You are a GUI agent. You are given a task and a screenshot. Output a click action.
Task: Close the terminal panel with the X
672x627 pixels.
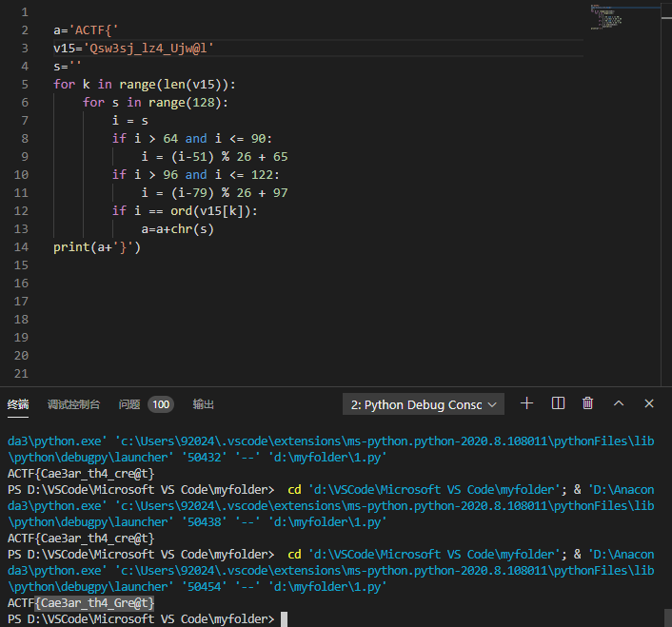click(x=649, y=403)
